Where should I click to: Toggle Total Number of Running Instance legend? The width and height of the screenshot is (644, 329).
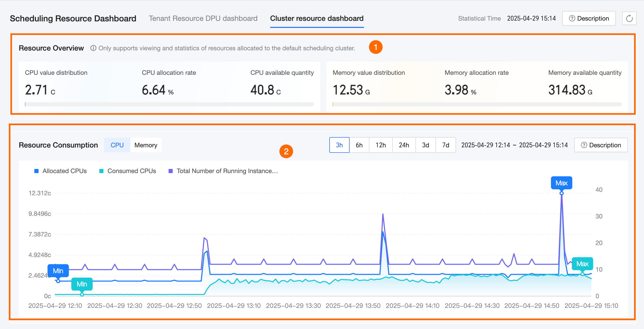(x=223, y=171)
